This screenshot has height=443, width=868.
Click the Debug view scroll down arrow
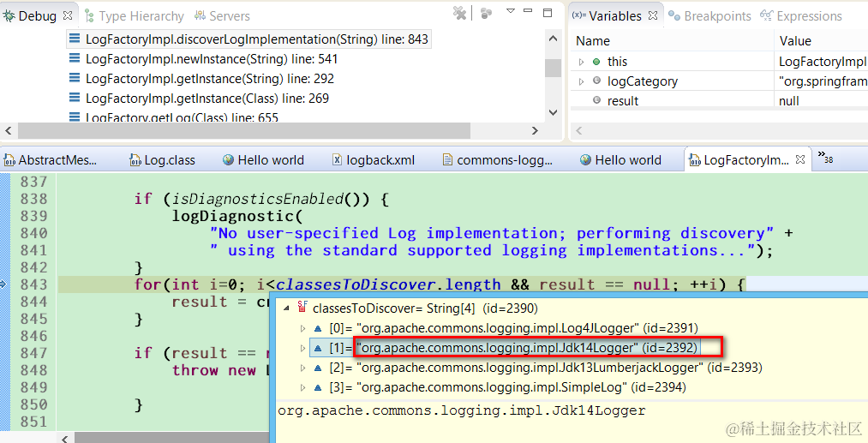(x=553, y=112)
